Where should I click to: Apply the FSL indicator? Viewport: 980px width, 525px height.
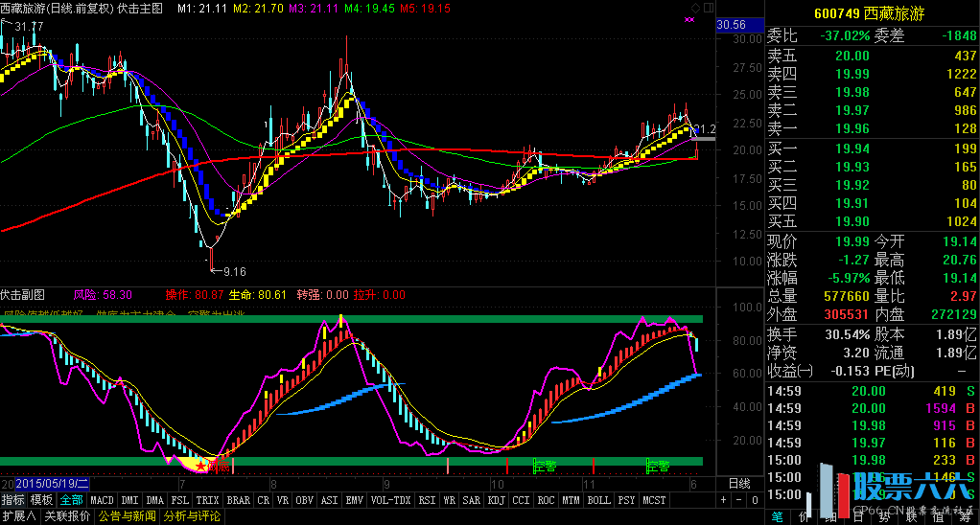click(x=180, y=500)
